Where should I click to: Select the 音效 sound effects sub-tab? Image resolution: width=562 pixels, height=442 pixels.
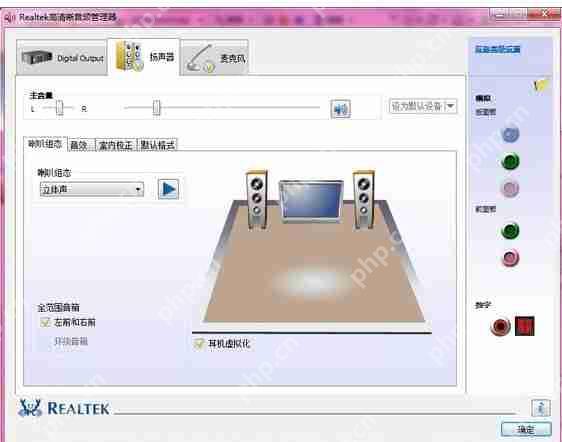81,145
